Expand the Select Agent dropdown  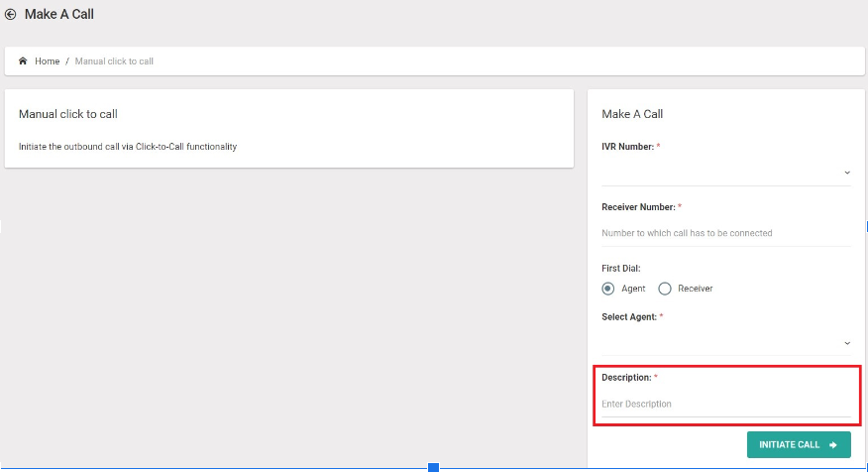coord(726,343)
